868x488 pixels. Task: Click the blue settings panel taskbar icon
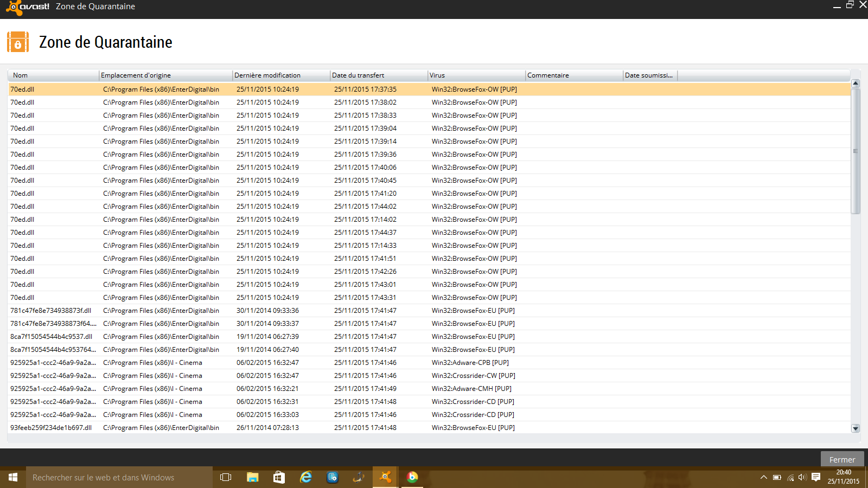pyautogui.click(x=333, y=477)
